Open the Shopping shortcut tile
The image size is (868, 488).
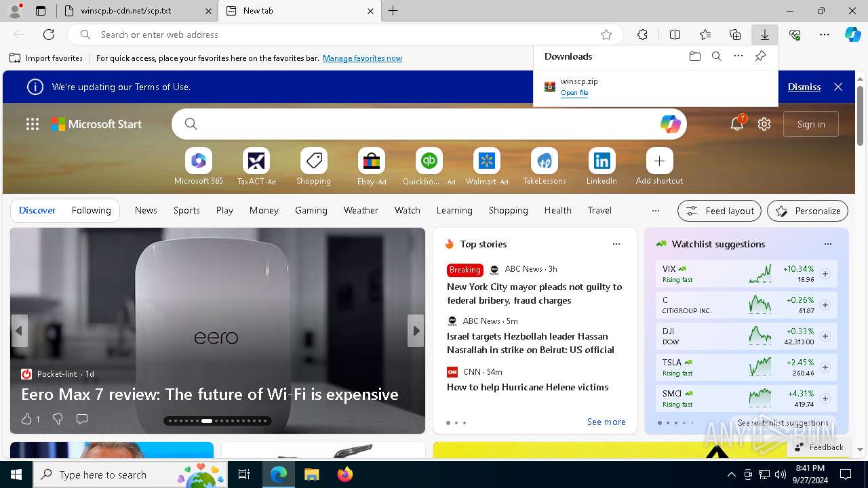(x=314, y=167)
